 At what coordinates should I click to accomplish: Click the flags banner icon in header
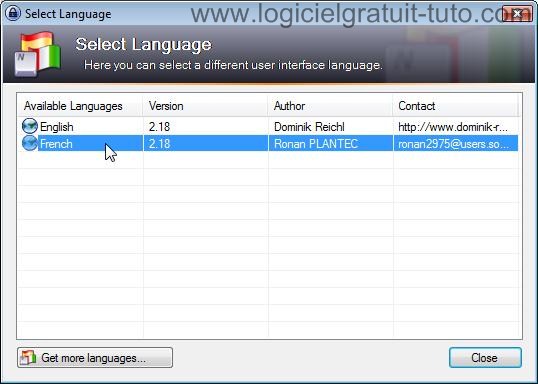coord(38,54)
